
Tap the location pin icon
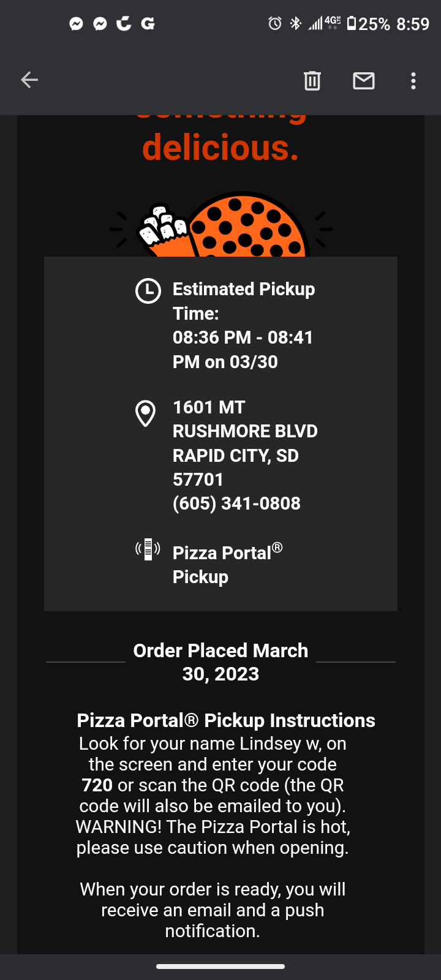pyautogui.click(x=146, y=413)
